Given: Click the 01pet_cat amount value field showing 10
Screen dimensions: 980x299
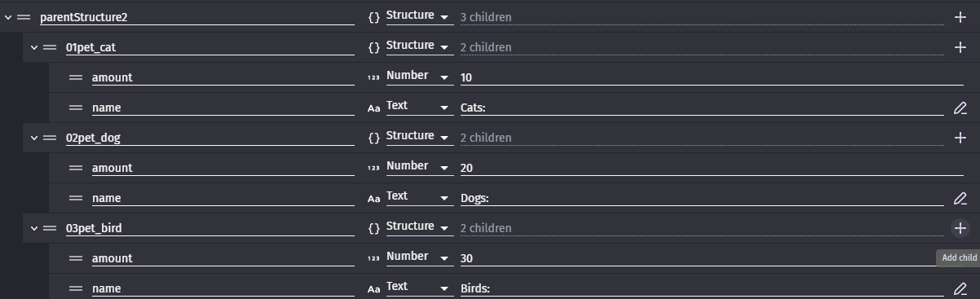Looking at the screenshot, I should 711,77.
